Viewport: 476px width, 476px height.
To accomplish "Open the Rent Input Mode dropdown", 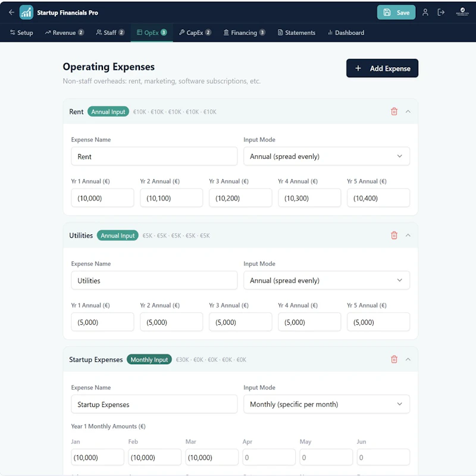I will pyautogui.click(x=326, y=156).
